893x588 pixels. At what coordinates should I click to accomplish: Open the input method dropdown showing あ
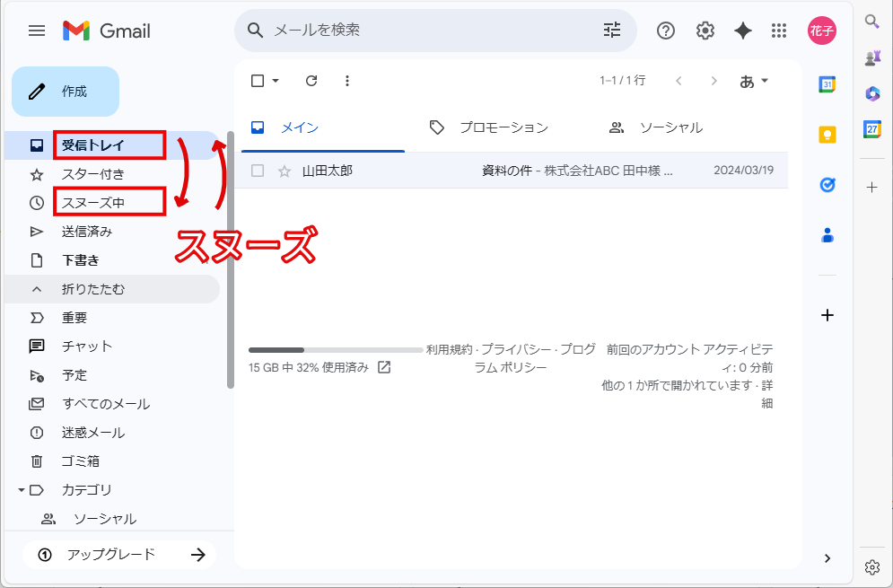point(755,80)
